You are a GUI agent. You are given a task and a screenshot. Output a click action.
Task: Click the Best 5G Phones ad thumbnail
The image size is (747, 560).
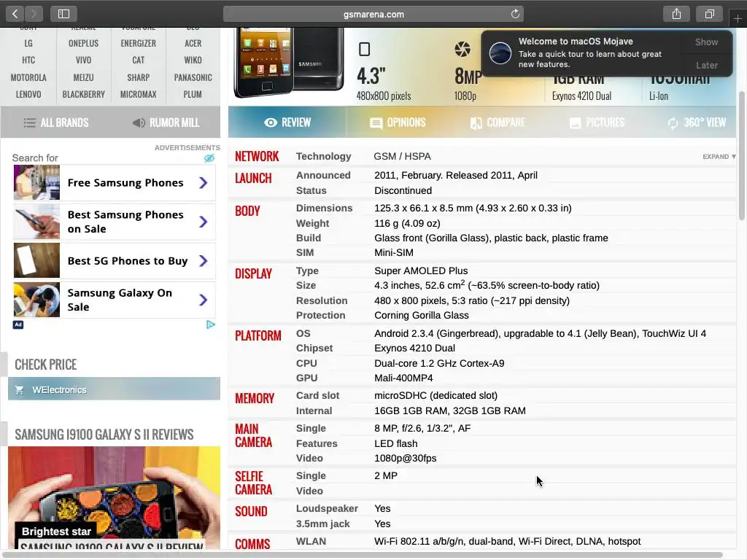(x=36, y=260)
